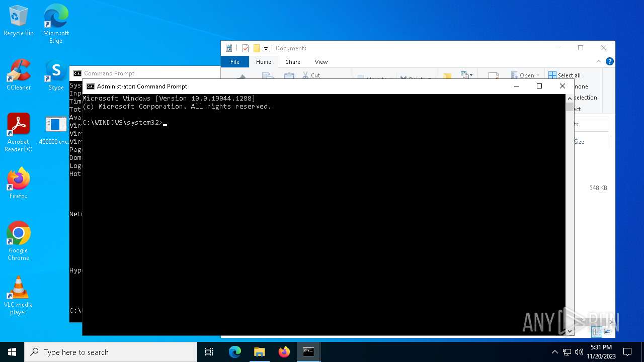Click the ribbon copy-to dropdown icon

tap(466, 75)
